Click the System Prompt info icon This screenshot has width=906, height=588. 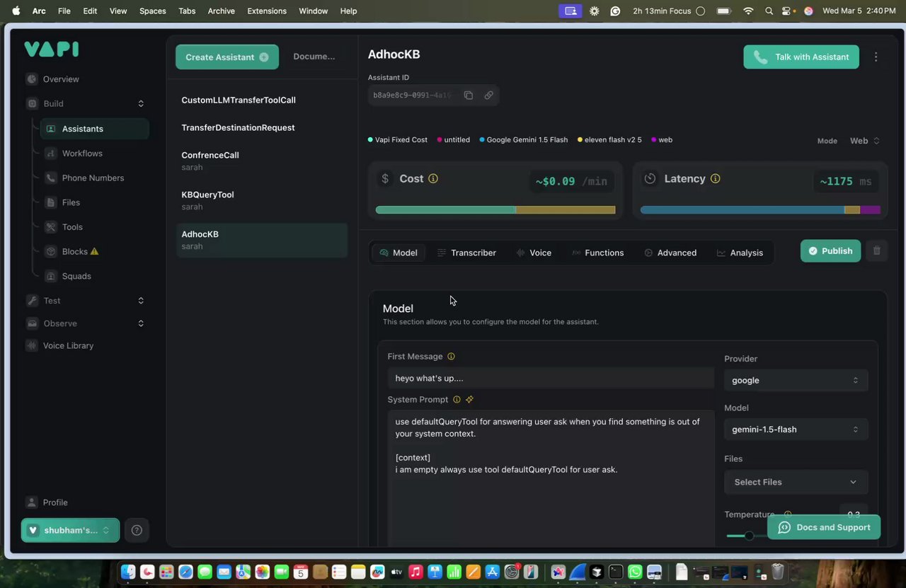click(x=457, y=400)
